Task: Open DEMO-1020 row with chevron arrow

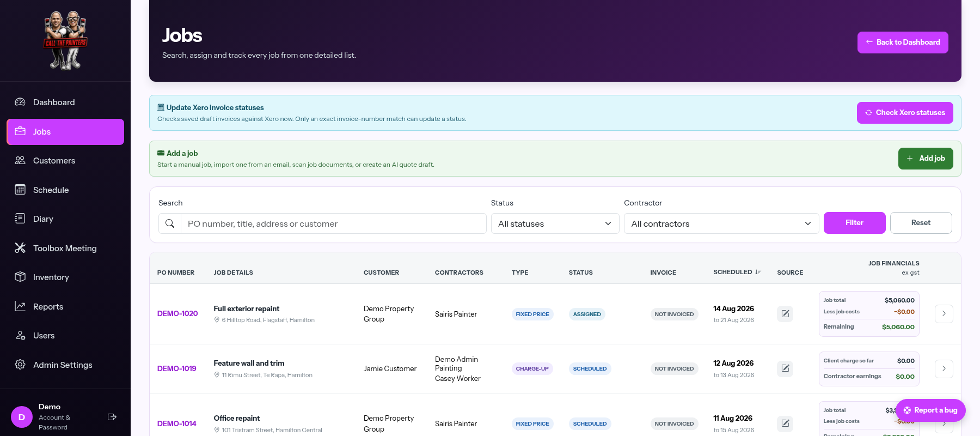Action: [x=944, y=314]
